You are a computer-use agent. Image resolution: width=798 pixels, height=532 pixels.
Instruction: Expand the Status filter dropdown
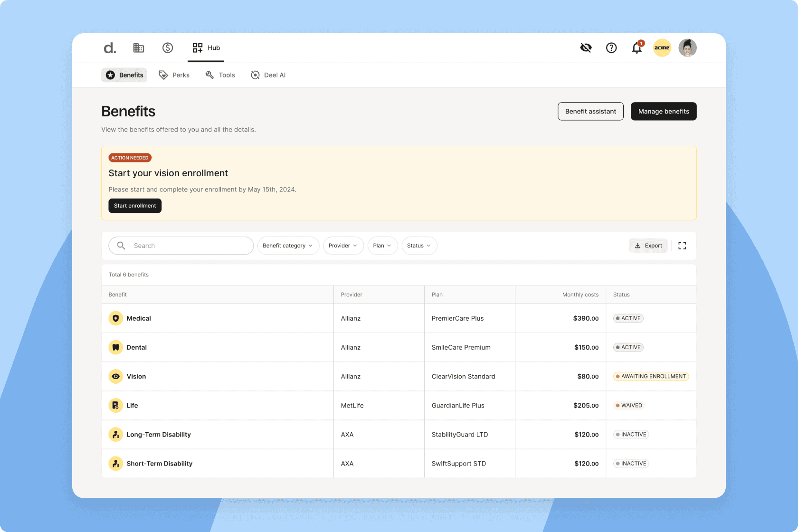[x=419, y=246]
